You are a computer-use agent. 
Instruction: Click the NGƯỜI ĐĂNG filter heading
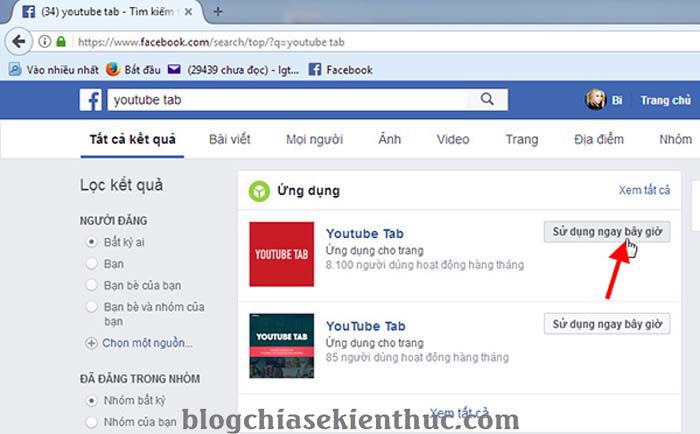pyautogui.click(x=113, y=221)
